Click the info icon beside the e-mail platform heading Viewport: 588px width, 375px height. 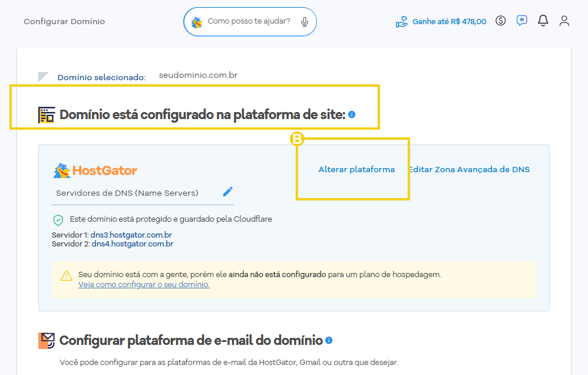[x=329, y=340]
